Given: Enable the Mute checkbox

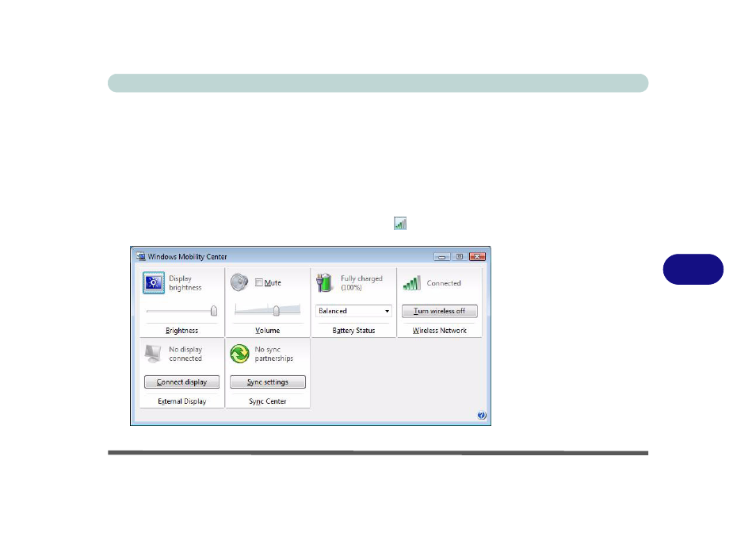Looking at the screenshot, I should (259, 282).
